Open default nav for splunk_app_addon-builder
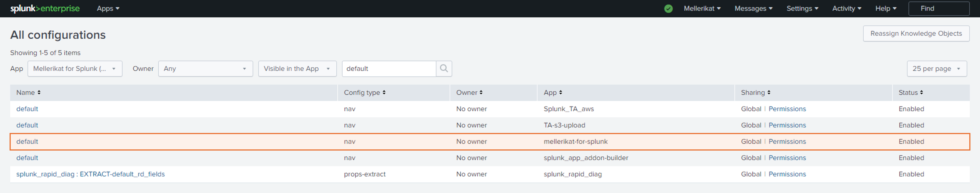 pos(27,158)
